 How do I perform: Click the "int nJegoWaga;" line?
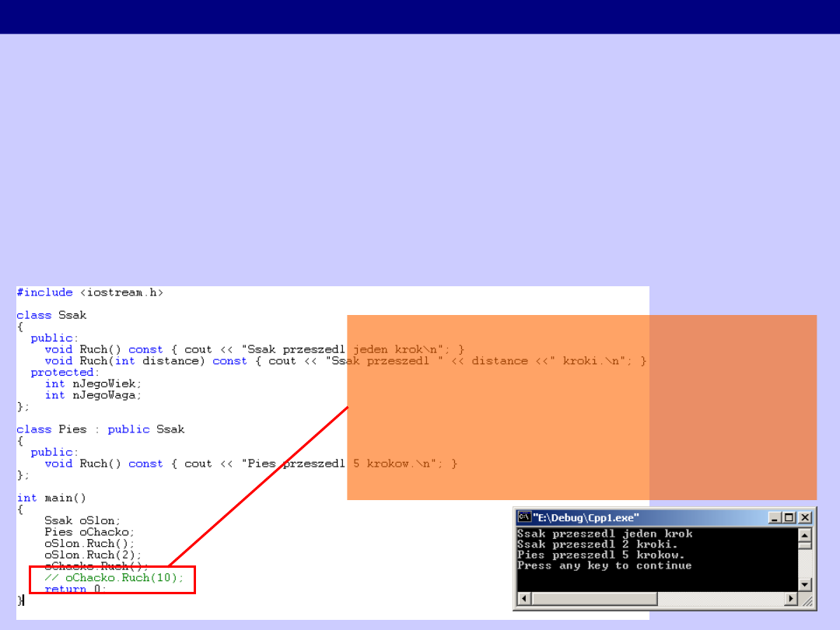click(x=93, y=395)
